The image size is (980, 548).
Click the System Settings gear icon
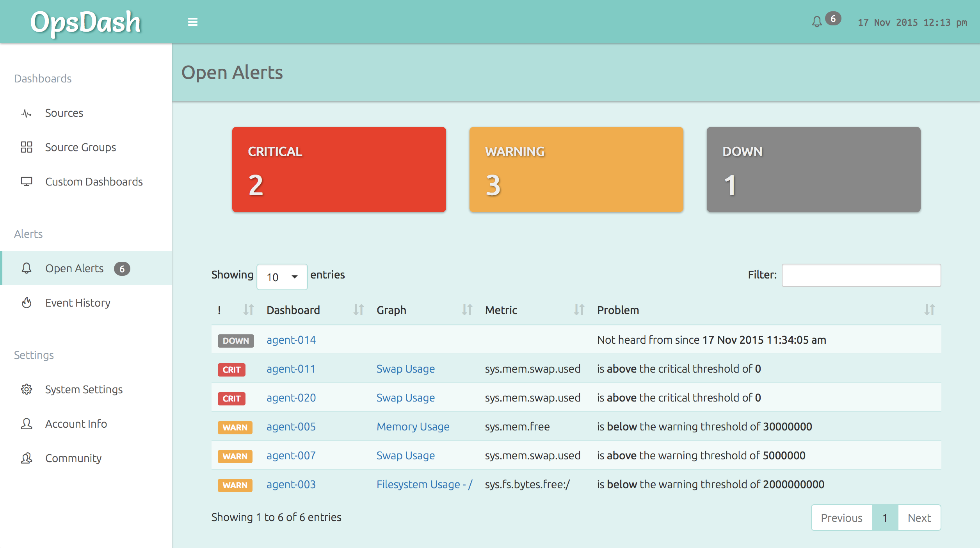coord(27,389)
